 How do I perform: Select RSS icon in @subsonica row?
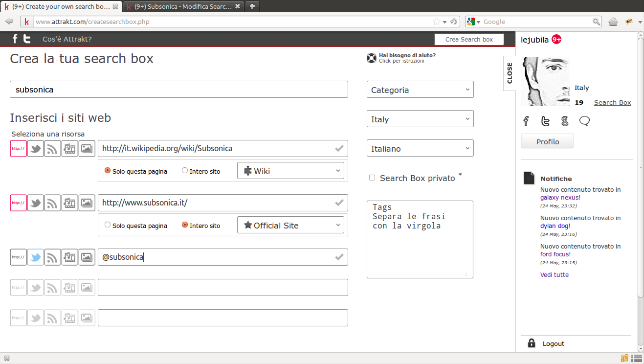tap(53, 257)
